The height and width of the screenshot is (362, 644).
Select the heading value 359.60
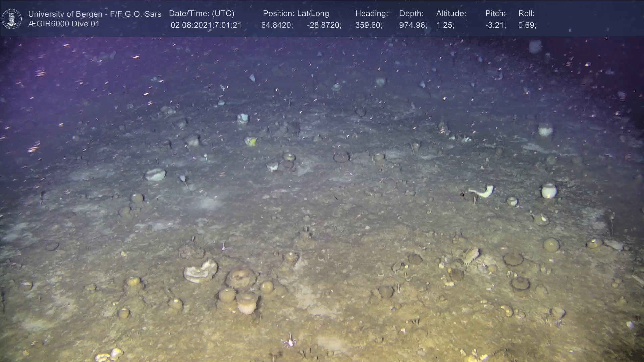click(x=368, y=25)
